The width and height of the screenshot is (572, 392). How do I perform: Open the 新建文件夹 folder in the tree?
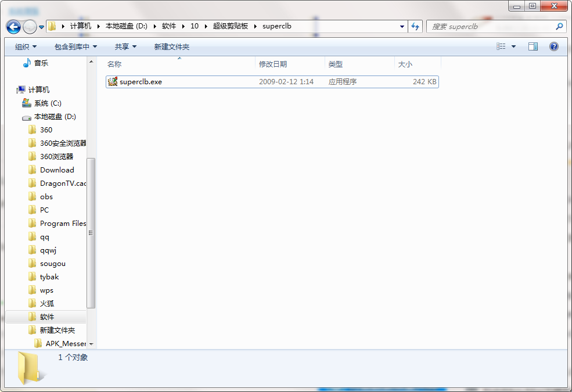click(57, 330)
